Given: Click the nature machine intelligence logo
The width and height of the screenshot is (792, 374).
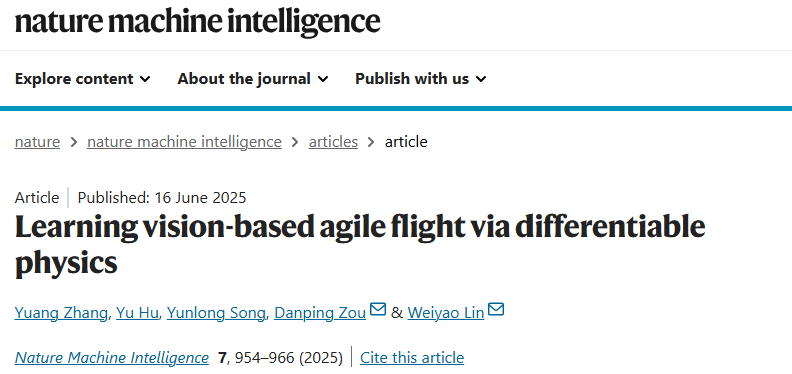Looking at the screenshot, I should point(197,22).
